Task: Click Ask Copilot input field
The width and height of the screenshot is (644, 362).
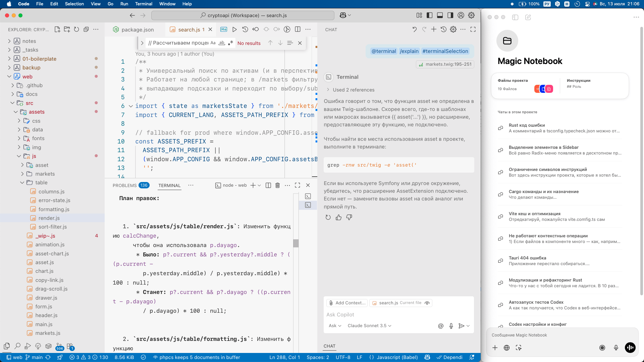Action: tap(398, 315)
